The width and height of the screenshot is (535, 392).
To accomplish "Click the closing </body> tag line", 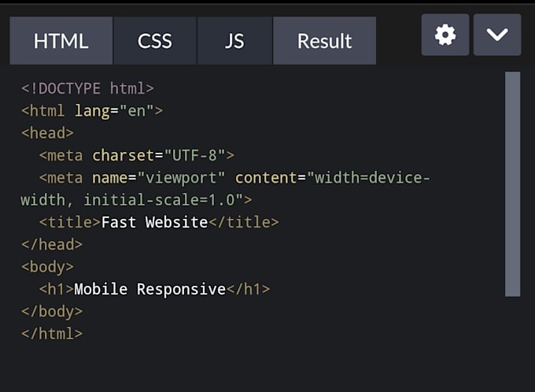I will (x=52, y=312).
